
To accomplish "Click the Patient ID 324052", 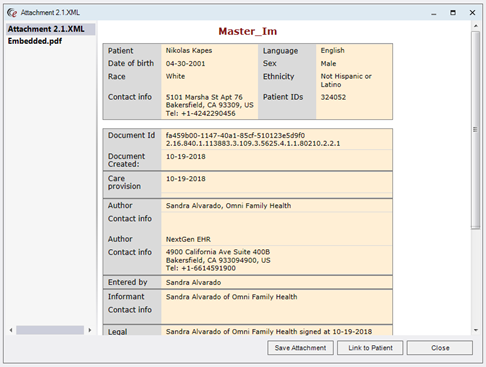I will coord(333,97).
